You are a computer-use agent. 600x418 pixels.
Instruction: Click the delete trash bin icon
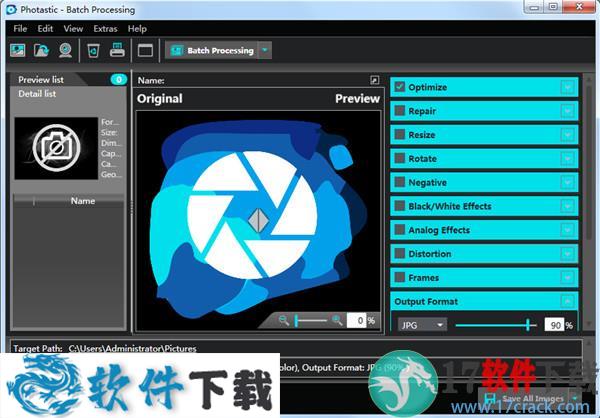(93, 50)
